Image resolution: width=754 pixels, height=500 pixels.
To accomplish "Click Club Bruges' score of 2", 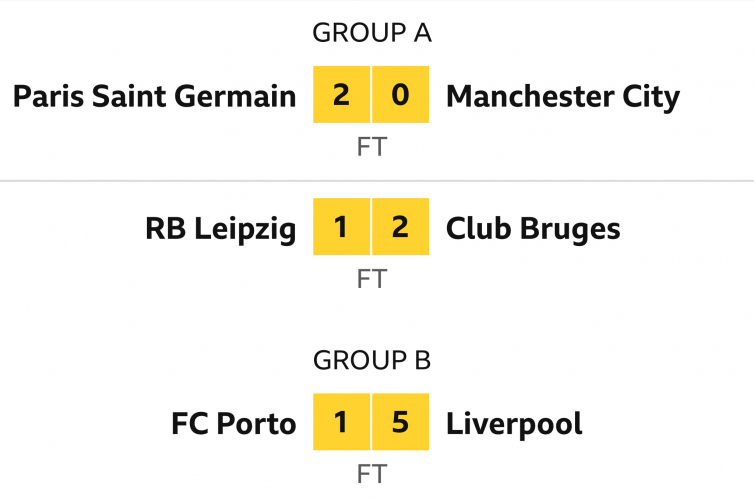I will (401, 227).
